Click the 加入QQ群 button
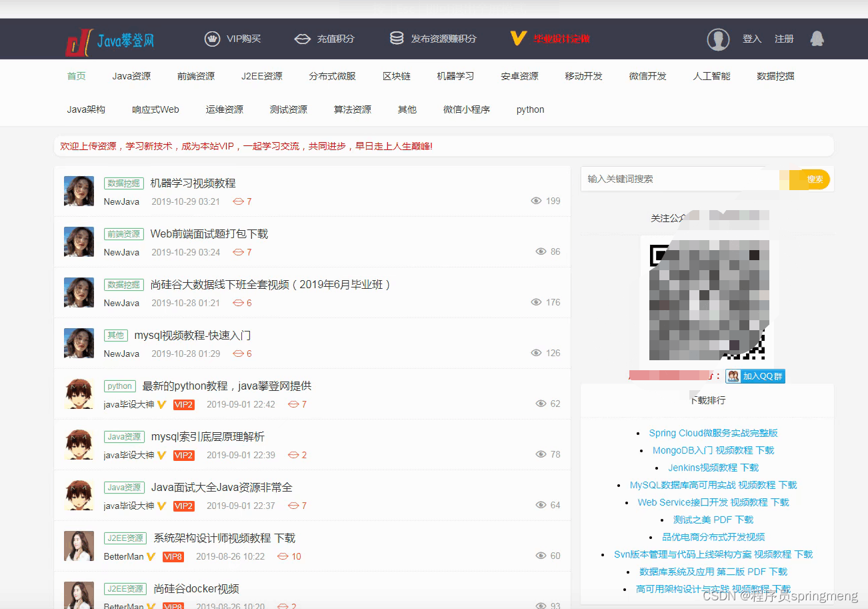 (x=755, y=376)
